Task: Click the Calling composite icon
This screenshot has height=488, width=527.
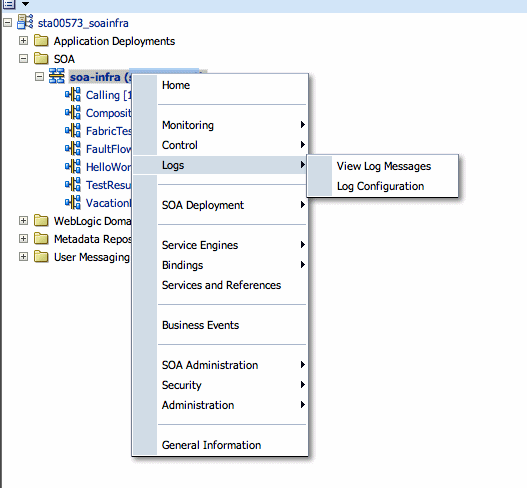Action: tap(73, 94)
